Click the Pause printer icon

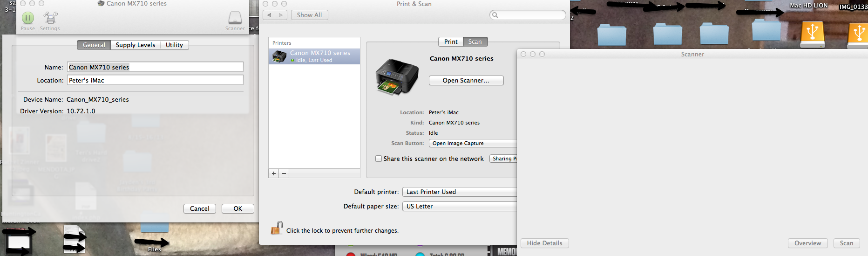coord(28,18)
